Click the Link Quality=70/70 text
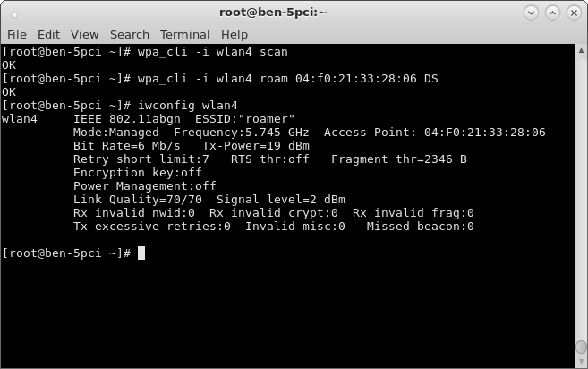 point(138,200)
